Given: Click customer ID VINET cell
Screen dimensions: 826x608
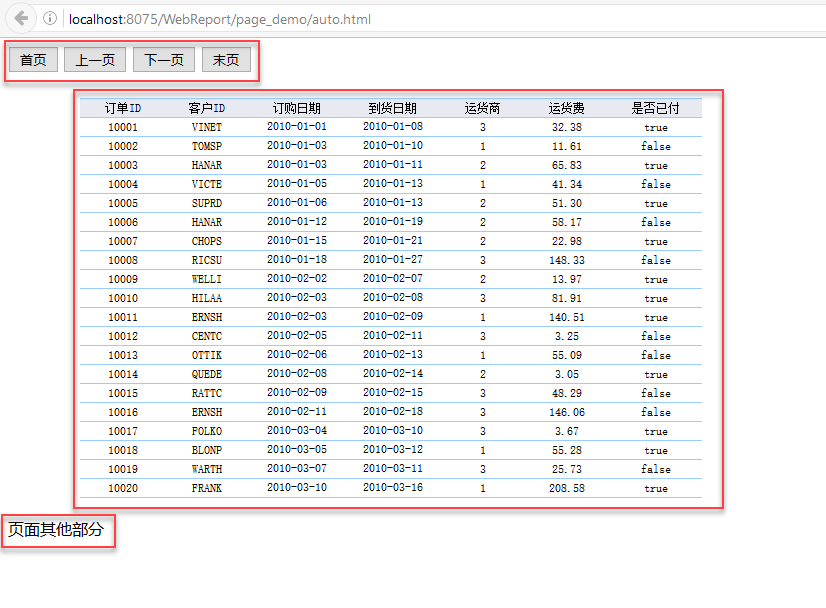Looking at the screenshot, I should (x=207, y=127).
